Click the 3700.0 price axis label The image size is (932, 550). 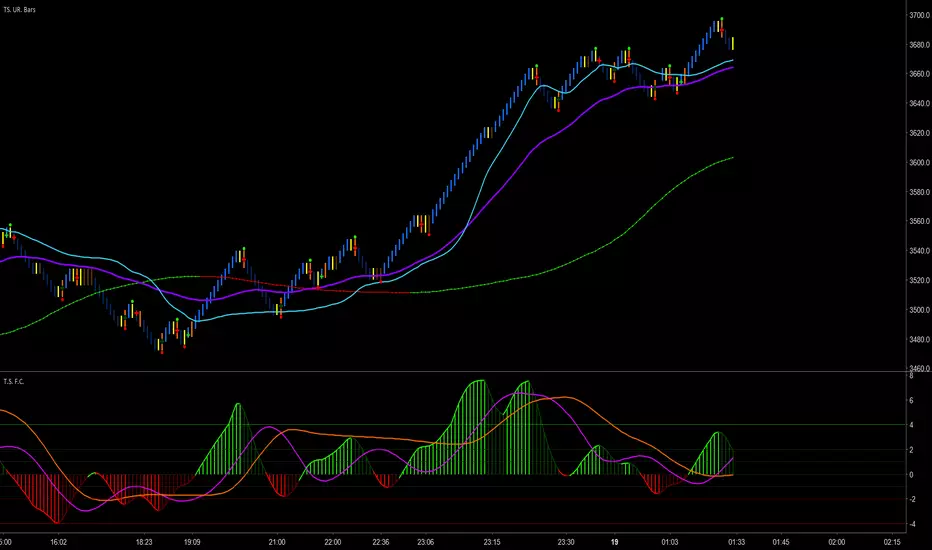pyautogui.click(x=910, y=16)
